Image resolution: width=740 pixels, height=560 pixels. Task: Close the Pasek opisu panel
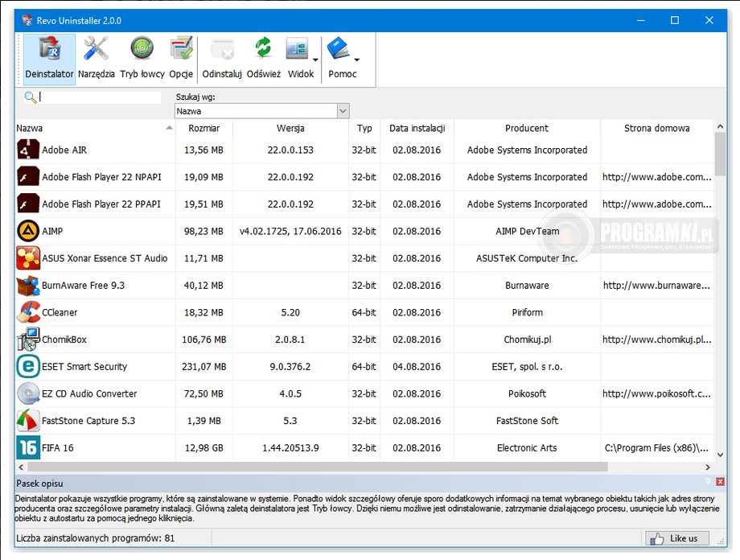pyautogui.click(x=720, y=482)
